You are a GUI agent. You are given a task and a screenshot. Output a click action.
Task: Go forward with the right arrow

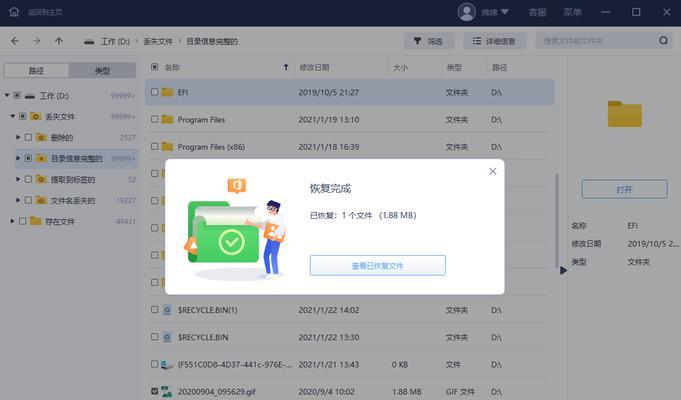click(36, 41)
